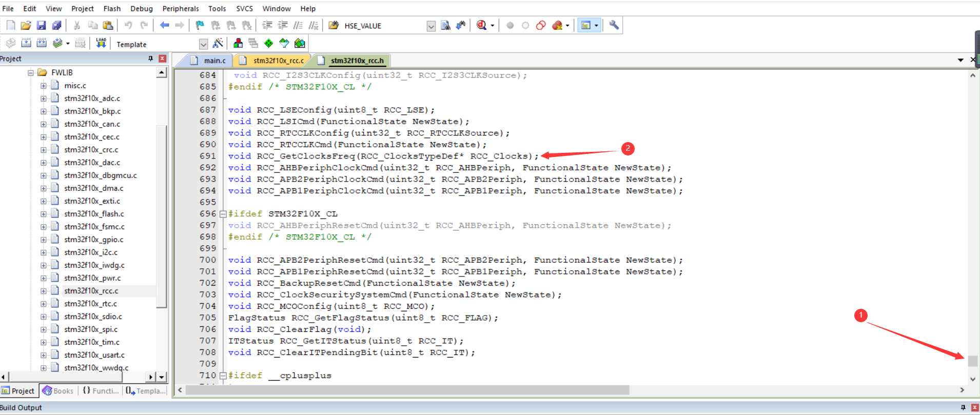Select stm32f10x_tim.c in the project tree
Image resolution: width=980 pixels, height=415 pixels.
(92, 342)
